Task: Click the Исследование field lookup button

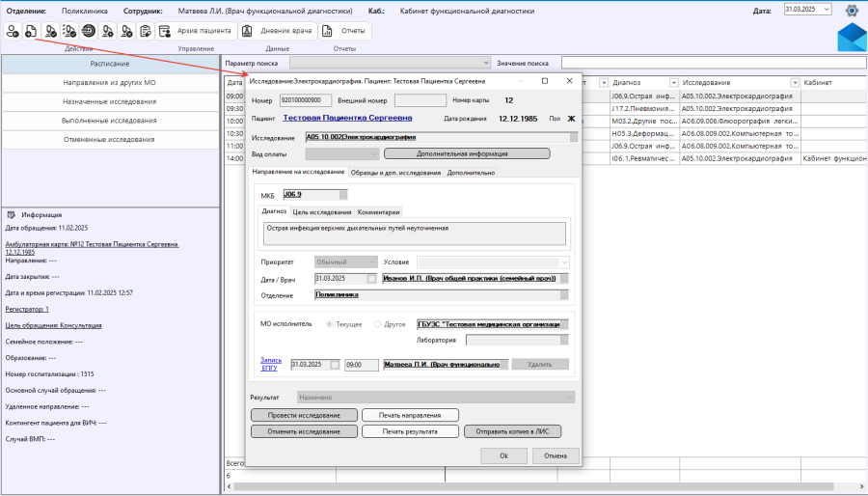Action: (574, 137)
